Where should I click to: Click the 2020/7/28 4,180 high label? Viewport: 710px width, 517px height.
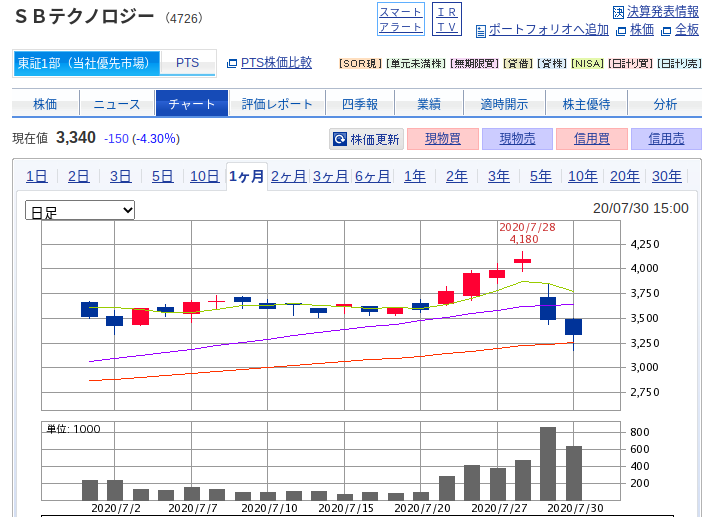527,233
